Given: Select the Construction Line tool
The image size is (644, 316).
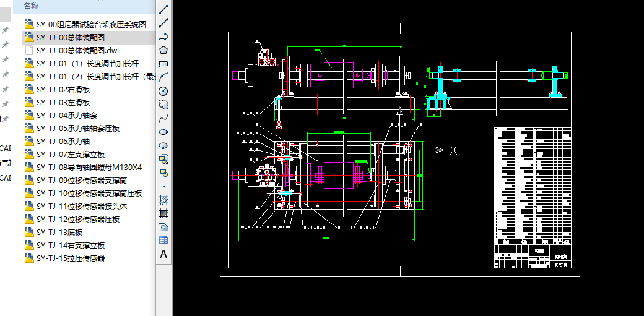Looking at the screenshot, I should tap(163, 23).
